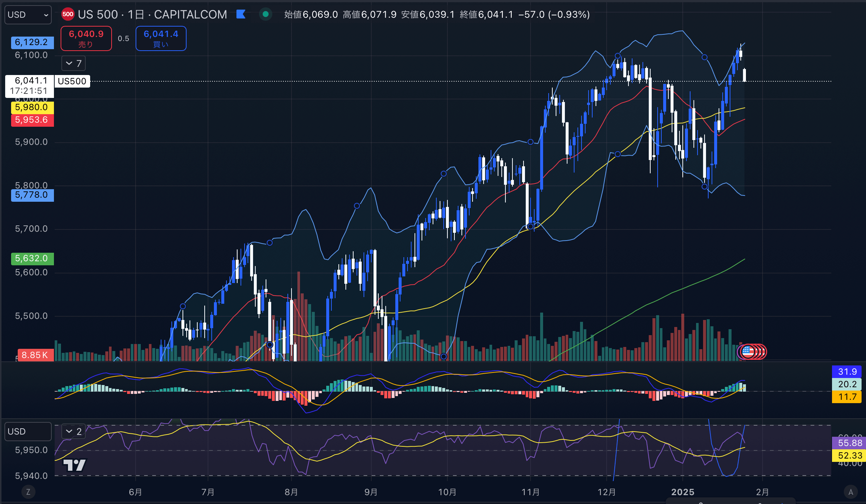This screenshot has width=866, height=504.
Task: Click the 9月 time axis label
Action: tap(371, 492)
